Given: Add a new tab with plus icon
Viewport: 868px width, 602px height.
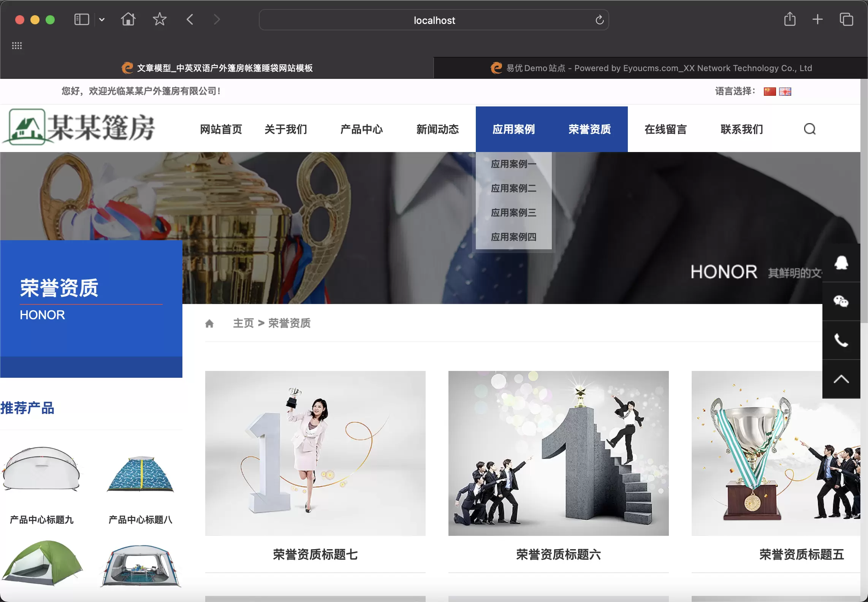Looking at the screenshot, I should click(817, 19).
